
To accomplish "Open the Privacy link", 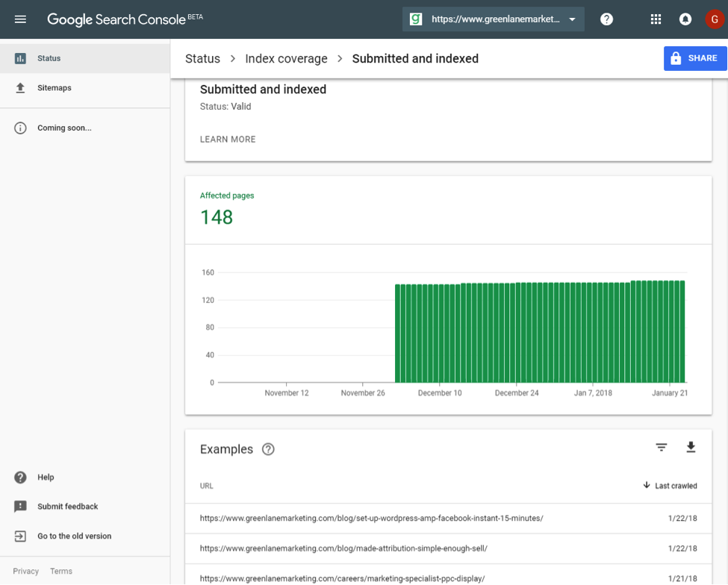I will pyautogui.click(x=25, y=571).
